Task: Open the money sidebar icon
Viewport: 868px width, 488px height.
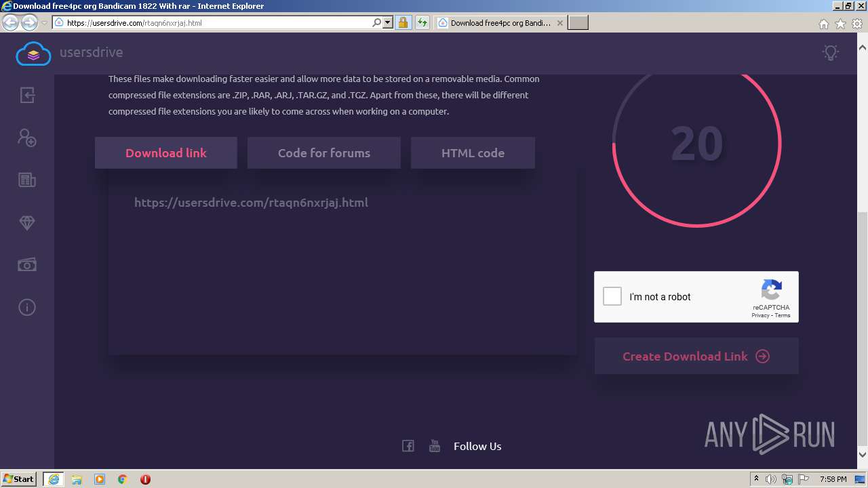Action: point(27,265)
